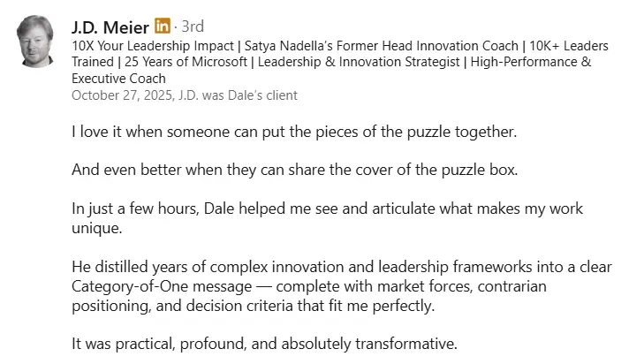The height and width of the screenshot is (364, 629).
Task: Click the '10X Your Leadership Impact' headline text
Action: (153, 46)
